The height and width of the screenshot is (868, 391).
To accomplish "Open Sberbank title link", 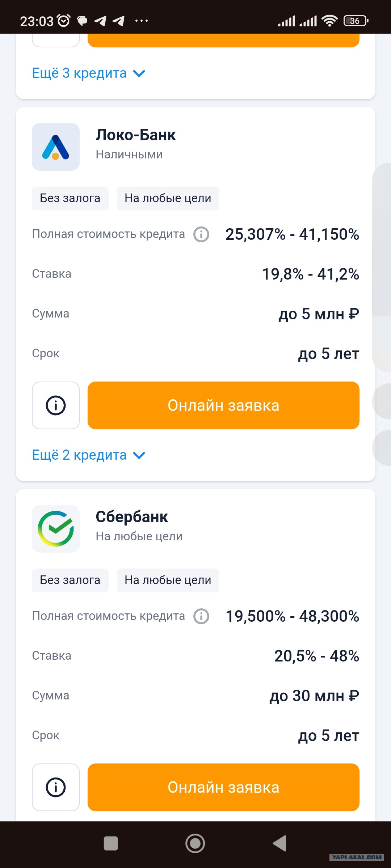I will click(x=132, y=517).
